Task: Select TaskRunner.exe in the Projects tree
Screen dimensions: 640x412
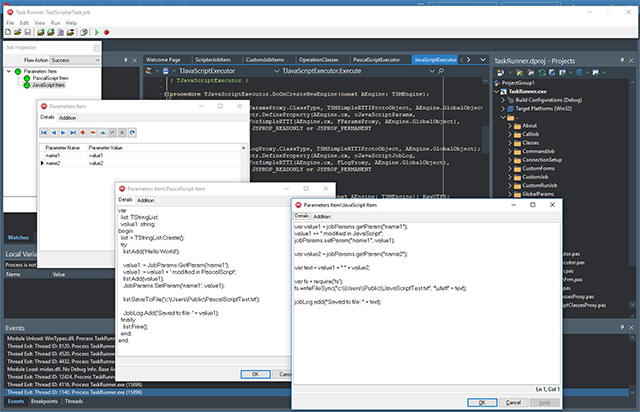Action: [x=527, y=91]
